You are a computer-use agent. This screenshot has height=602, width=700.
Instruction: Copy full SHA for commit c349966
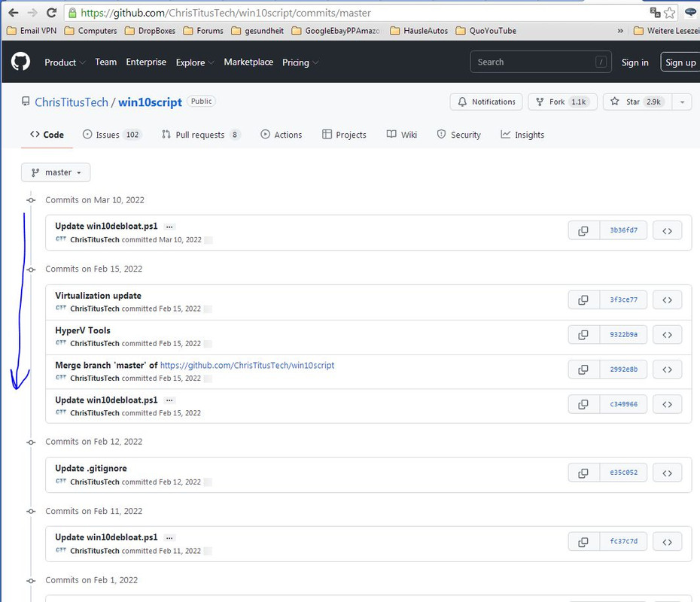point(583,404)
